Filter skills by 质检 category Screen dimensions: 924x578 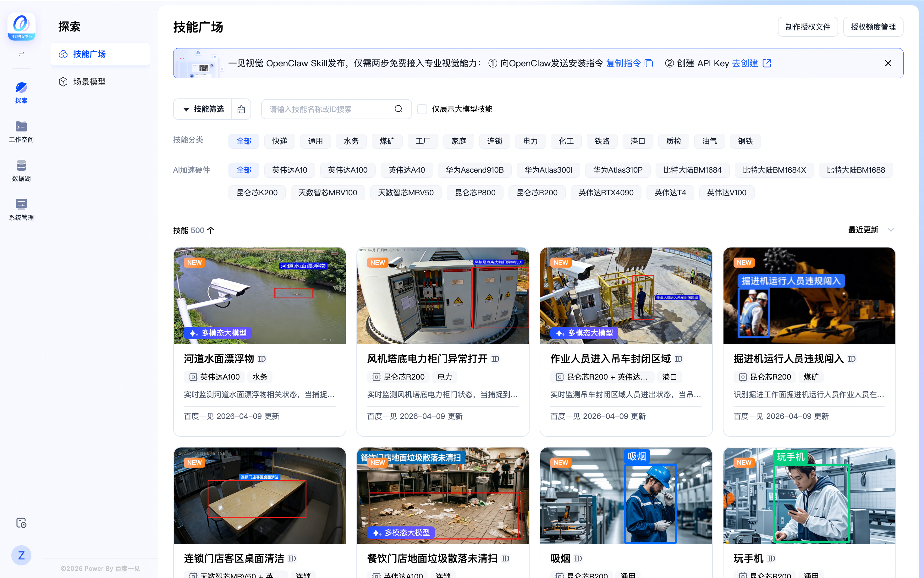point(674,141)
